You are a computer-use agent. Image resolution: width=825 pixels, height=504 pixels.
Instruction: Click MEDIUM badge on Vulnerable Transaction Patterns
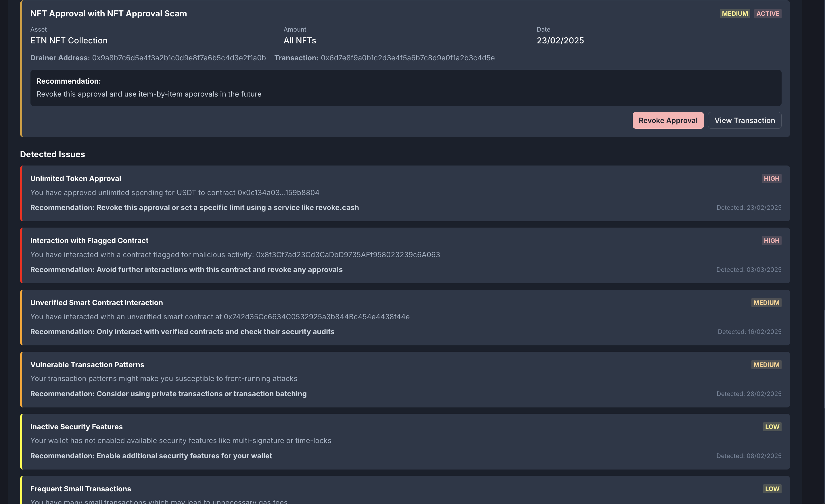point(766,365)
